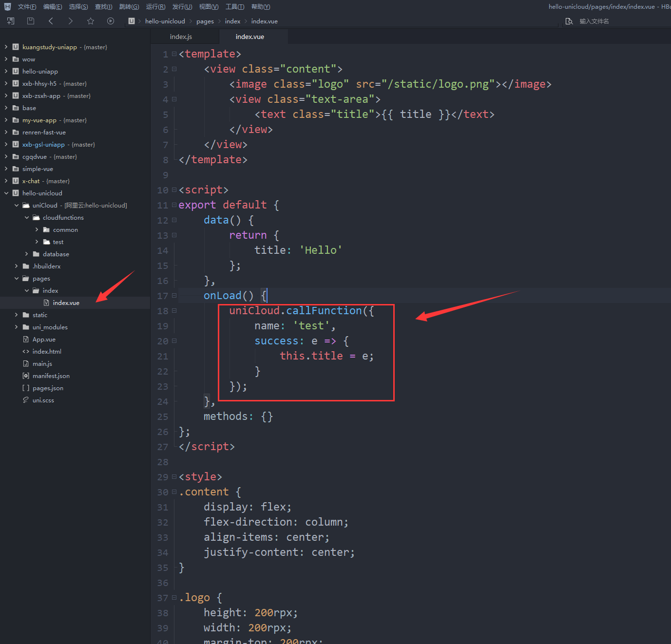This screenshot has height=644, width=671.
Task: Go forward with the right arrow icon
Action: pos(71,21)
